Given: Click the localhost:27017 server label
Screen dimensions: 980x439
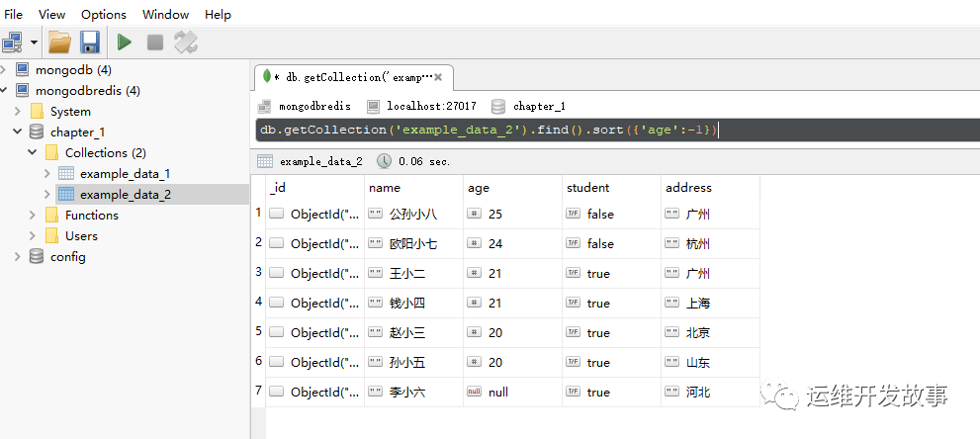Looking at the screenshot, I should click(x=431, y=106).
